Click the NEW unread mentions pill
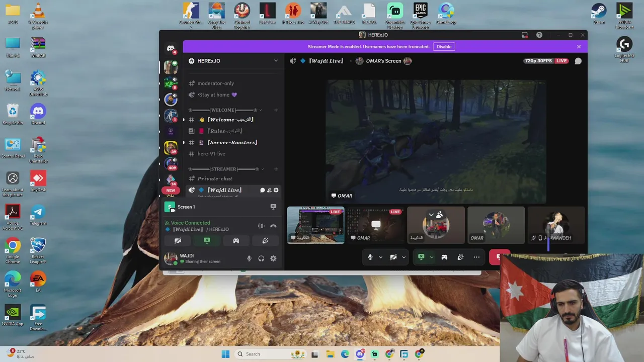Viewport: 644px width, 362px height. (171, 191)
